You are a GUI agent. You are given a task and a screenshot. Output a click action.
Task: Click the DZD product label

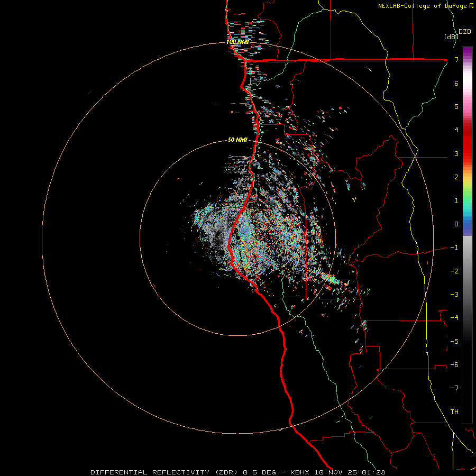[x=465, y=32]
